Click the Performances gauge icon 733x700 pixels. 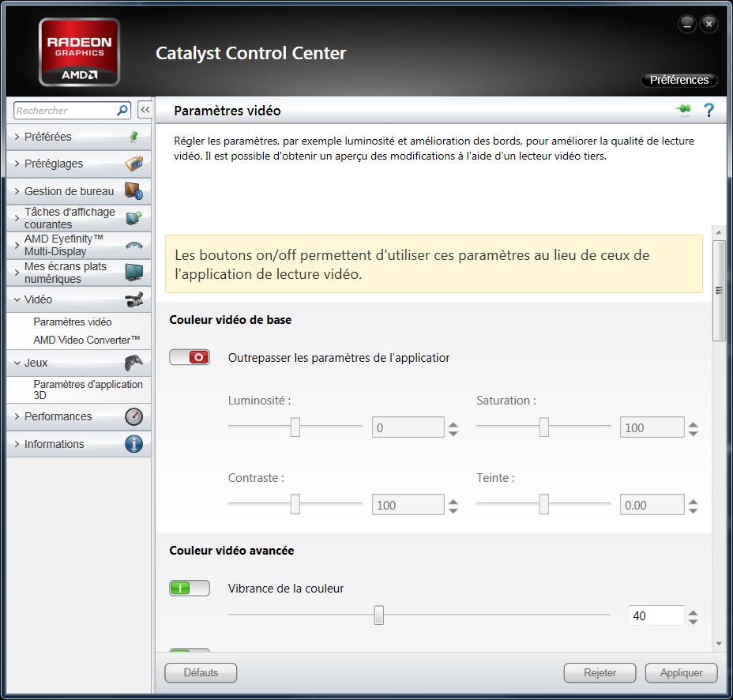pos(133,416)
